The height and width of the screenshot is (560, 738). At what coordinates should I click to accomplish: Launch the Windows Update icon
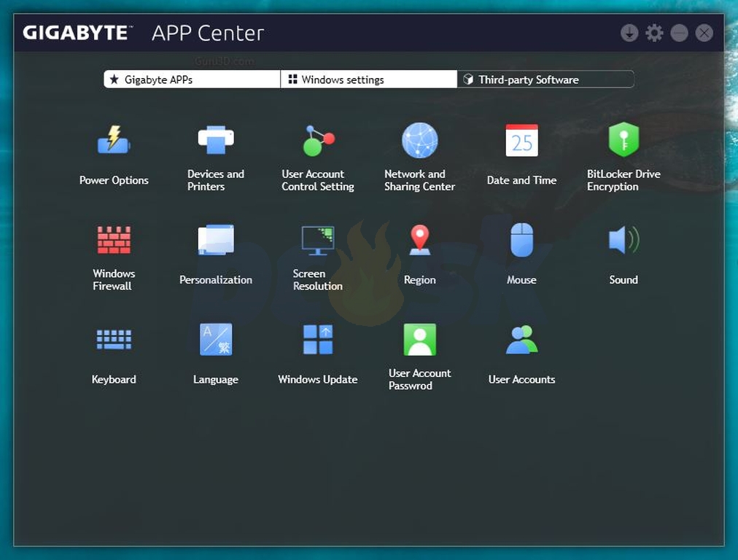[x=318, y=339]
